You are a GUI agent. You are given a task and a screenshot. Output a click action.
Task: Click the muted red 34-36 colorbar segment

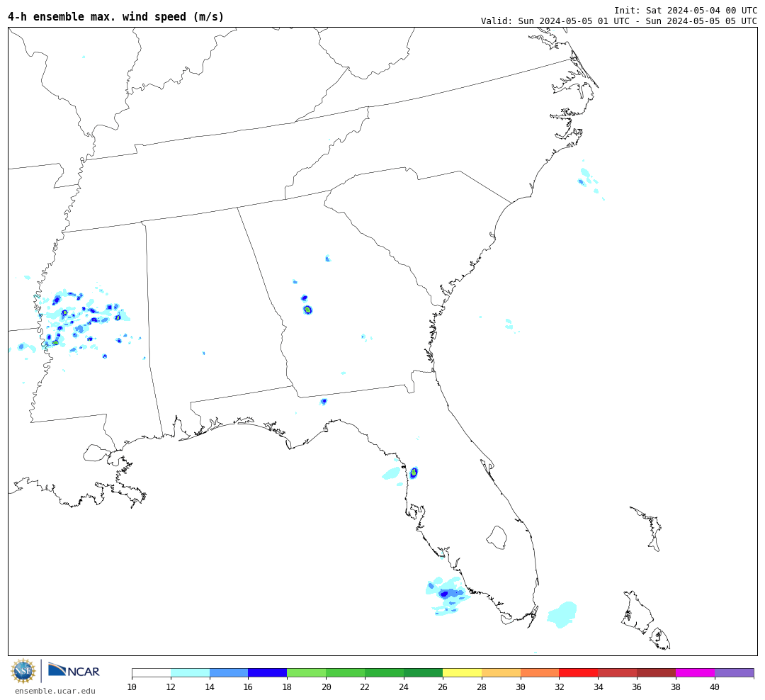[618, 673]
